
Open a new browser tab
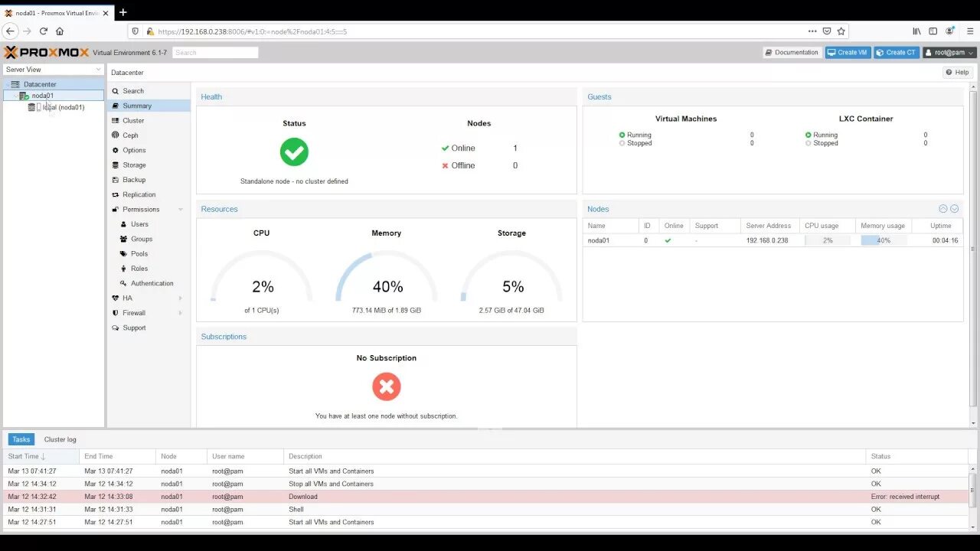tap(122, 12)
